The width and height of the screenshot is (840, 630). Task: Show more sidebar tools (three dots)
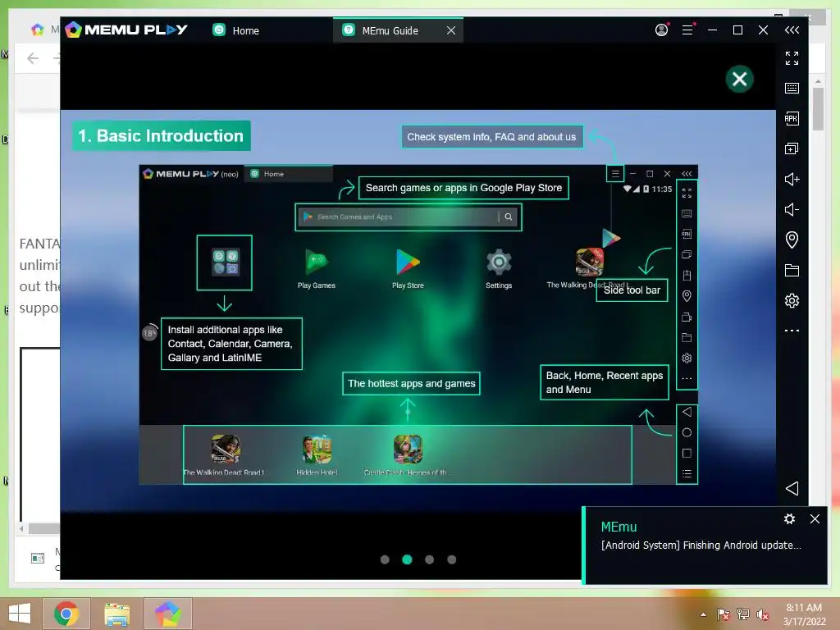click(x=792, y=331)
